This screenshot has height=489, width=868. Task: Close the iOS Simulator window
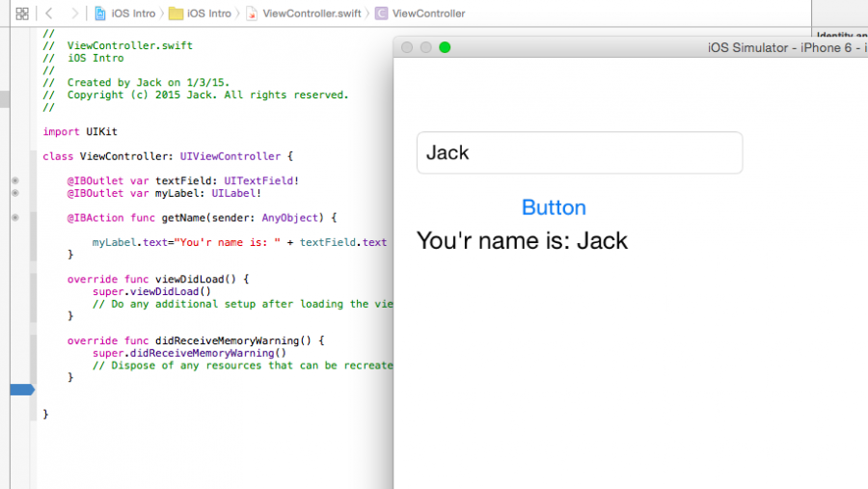pos(407,47)
